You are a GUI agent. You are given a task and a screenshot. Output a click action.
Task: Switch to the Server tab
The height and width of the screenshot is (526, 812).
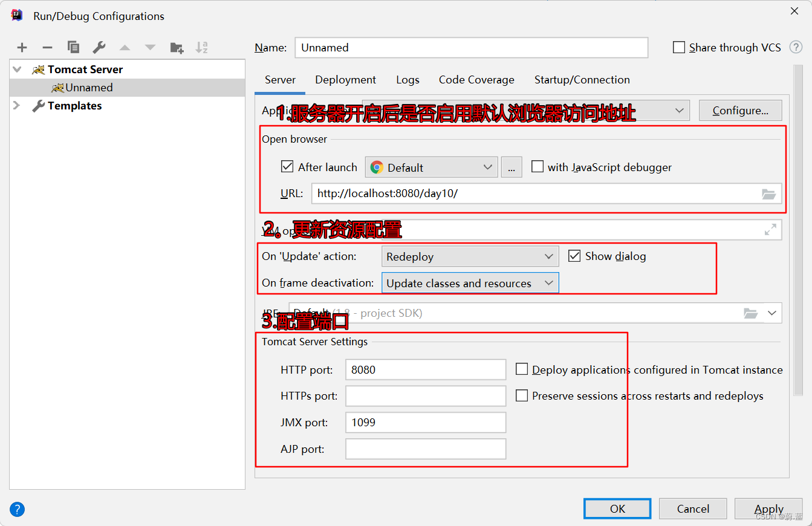pyautogui.click(x=281, y=80)
